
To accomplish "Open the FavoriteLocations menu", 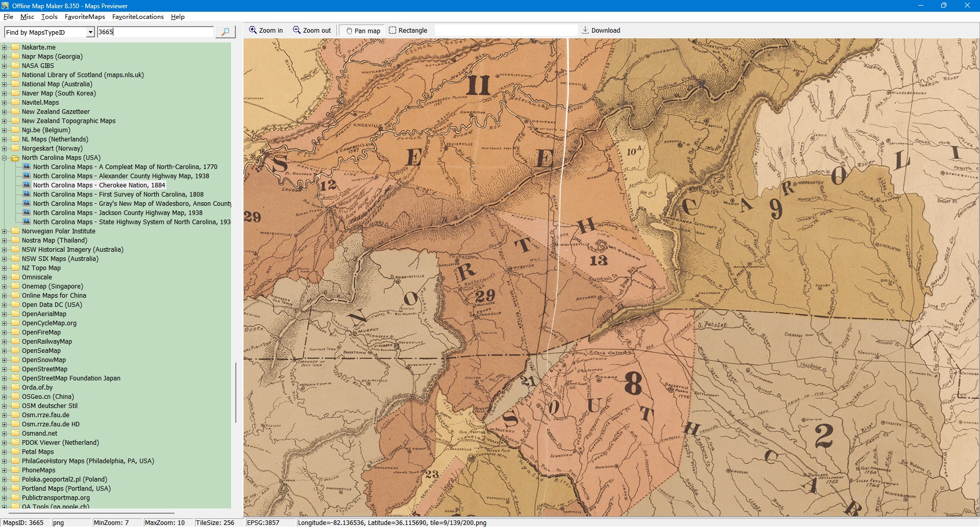I will (x=138, y=17).
